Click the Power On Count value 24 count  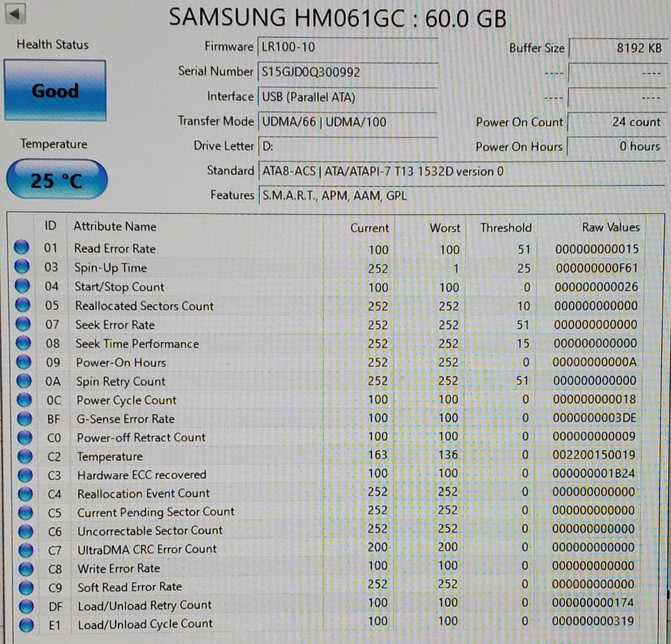[x=617, y=122]
